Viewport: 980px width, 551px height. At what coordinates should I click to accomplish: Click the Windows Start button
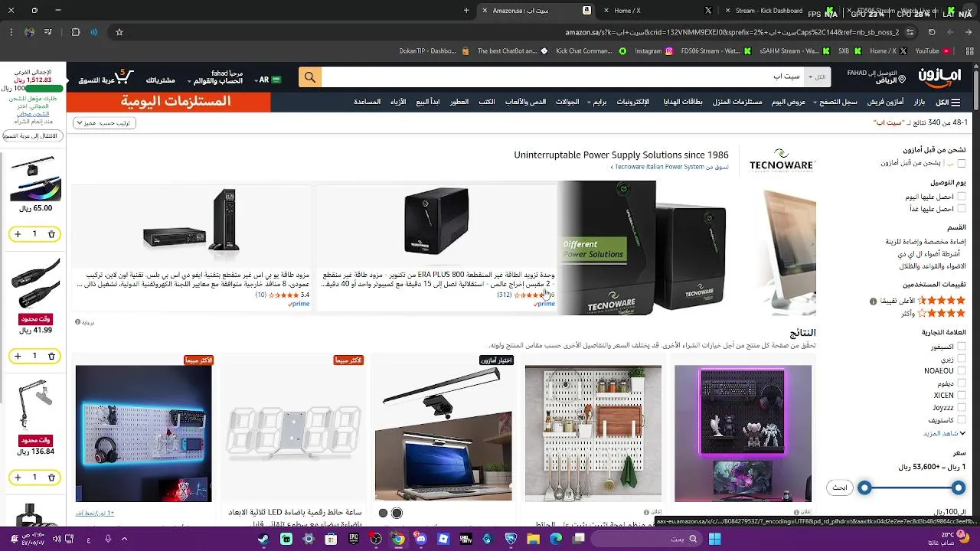pyautogui.click(x=714, y=539)
